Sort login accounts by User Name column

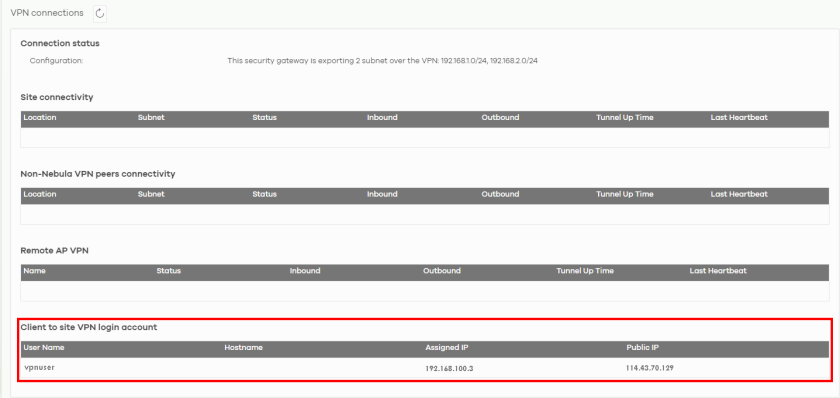[x=44, y=347]
